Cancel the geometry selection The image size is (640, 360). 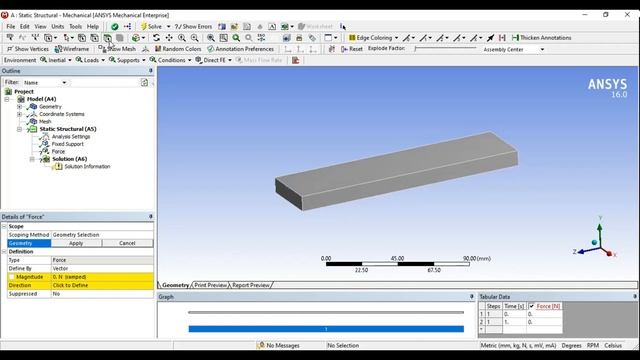pyautogui.click(x=127, y=243)
